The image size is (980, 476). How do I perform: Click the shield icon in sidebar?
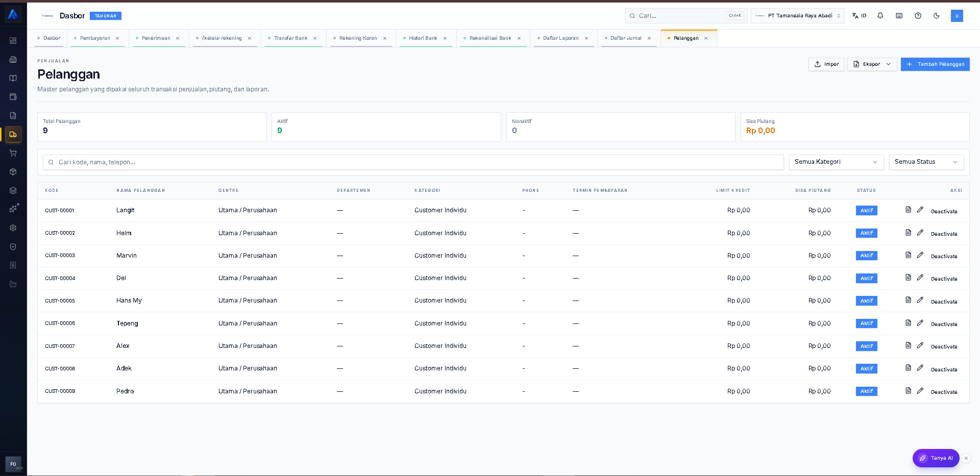click(x=13, y=246)
